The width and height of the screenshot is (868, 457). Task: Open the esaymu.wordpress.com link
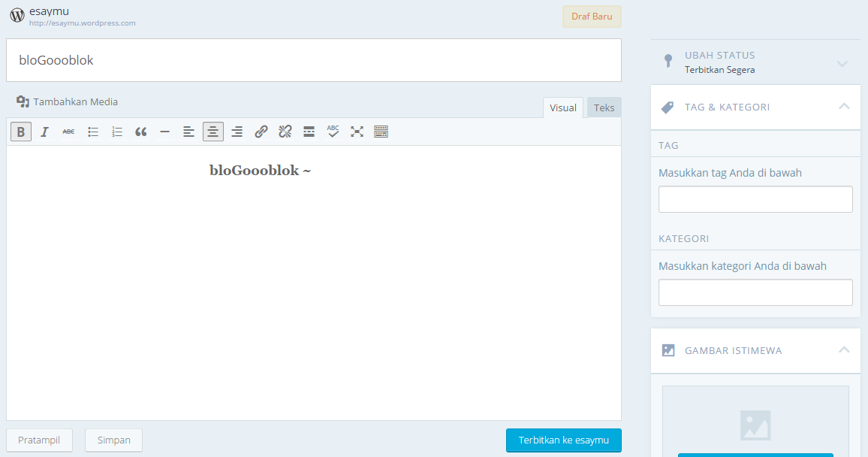coord(83,23)
